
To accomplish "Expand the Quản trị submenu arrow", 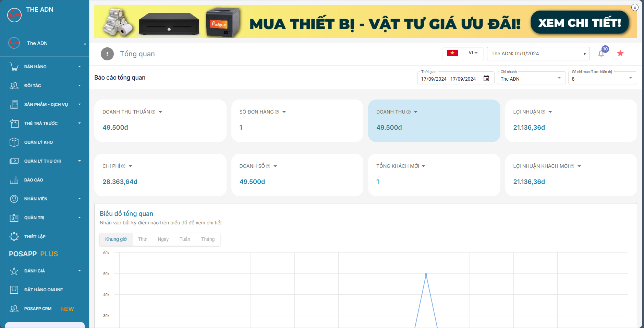I will click(80, 218).
